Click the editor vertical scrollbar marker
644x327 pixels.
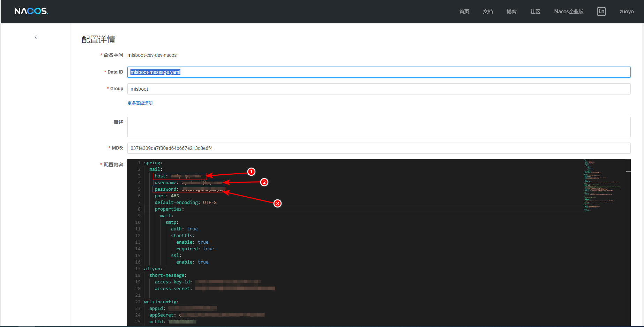pyautogui.click(x=628, y=172)
